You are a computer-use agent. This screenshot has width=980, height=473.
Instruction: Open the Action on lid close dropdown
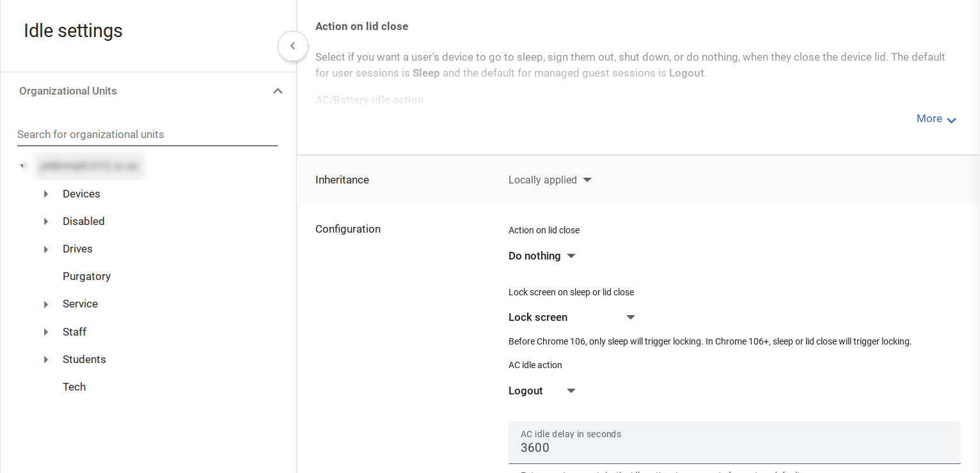tap(542, 256)
